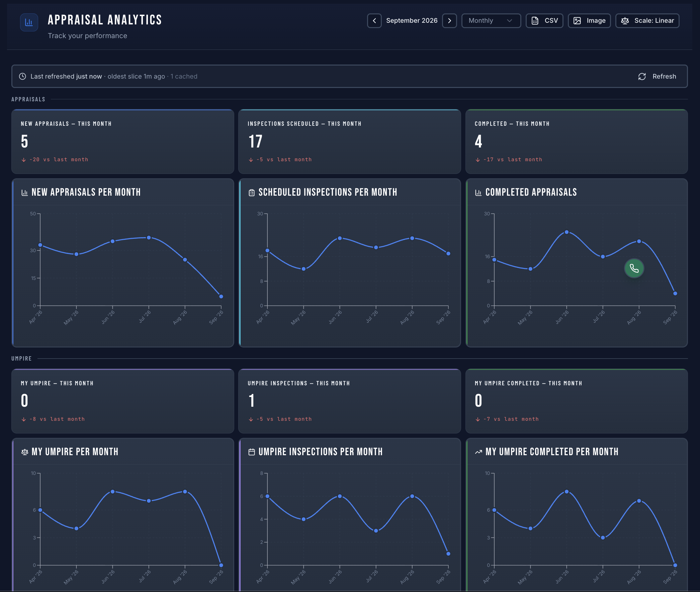The image size is (700, 592).
Task: Click the down arrow beside -17 vs last month
Action: click(477, 160)
